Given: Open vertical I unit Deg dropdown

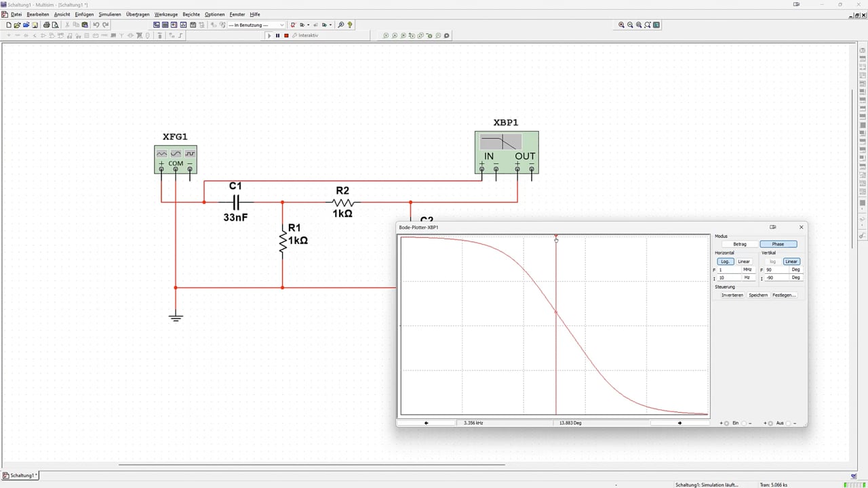Looking at the screenshot, I should pyautogui.click(x=796, y=278).
